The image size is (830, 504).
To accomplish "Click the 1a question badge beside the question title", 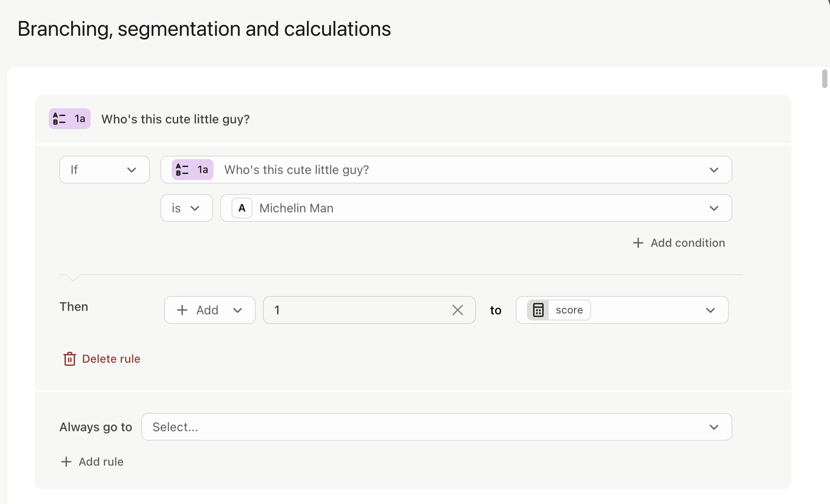I will click(x=69, y=118).
